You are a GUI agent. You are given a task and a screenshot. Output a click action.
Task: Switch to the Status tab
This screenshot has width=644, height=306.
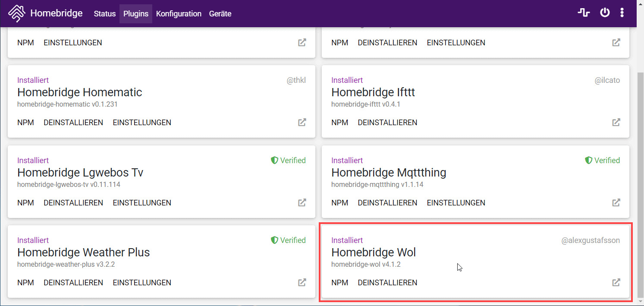pos(105,14)
